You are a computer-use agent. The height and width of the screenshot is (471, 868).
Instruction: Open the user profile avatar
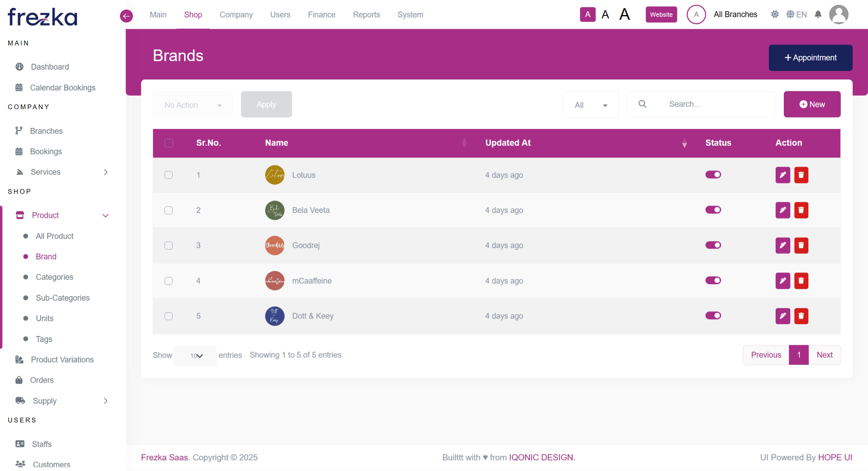coord(839,15)
